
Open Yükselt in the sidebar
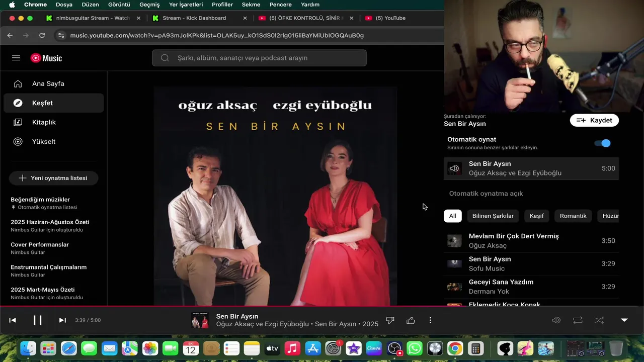coord(53,141)
